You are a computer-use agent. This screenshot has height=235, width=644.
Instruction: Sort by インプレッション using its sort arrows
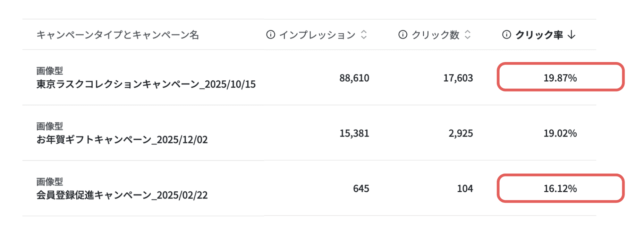coord(364,35)
